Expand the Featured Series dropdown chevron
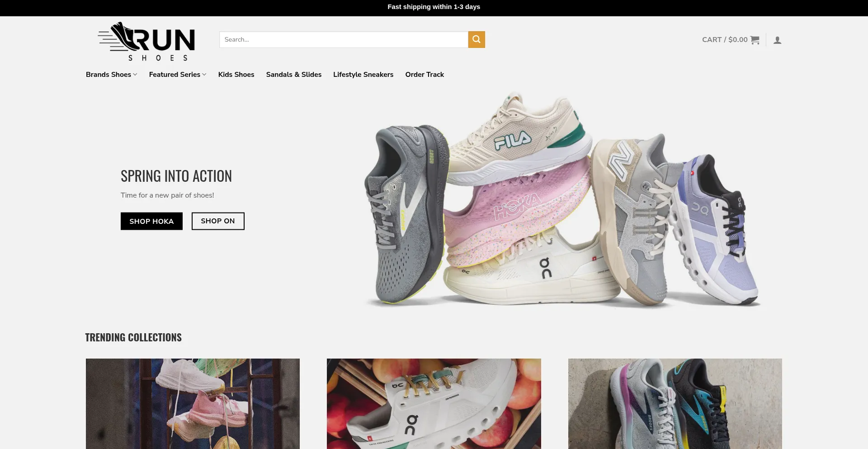The height and width of the screenshot is (449, 868). tap(204, 75)
